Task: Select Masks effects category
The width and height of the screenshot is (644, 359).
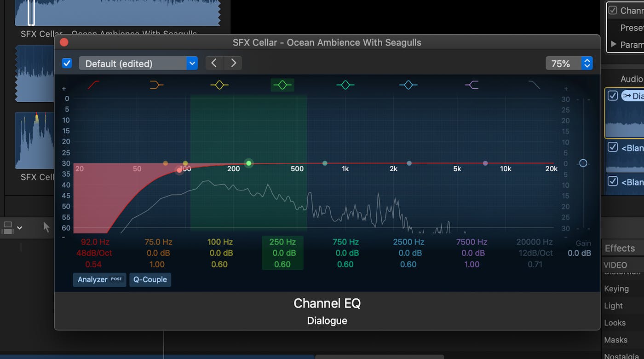Action: click(615, 340)
